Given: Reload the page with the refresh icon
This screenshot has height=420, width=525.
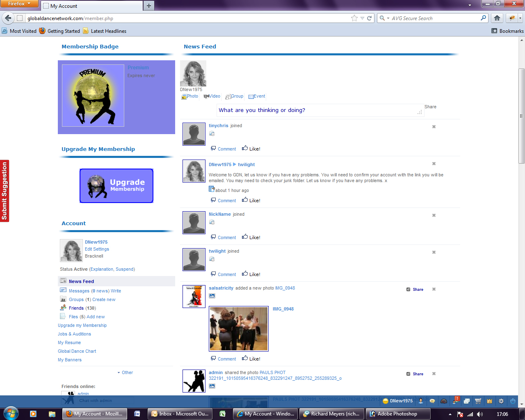Looking at the screenshot, I should (369, 18).
